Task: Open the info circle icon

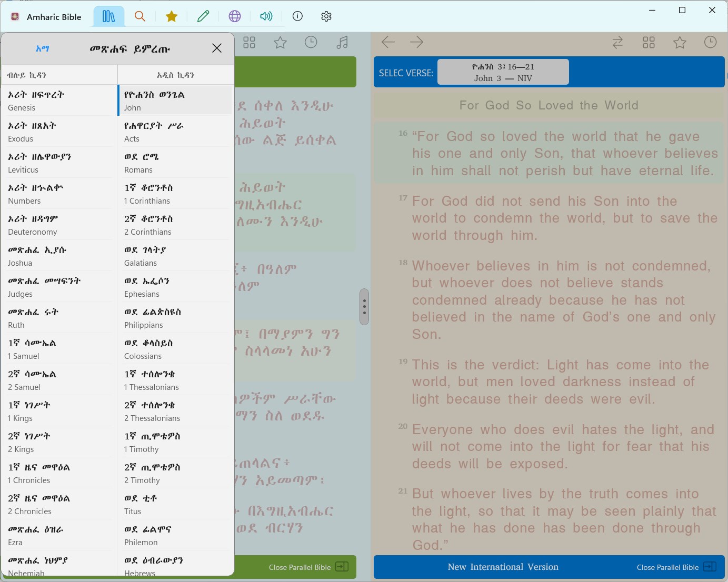Action: click(297, 16)
